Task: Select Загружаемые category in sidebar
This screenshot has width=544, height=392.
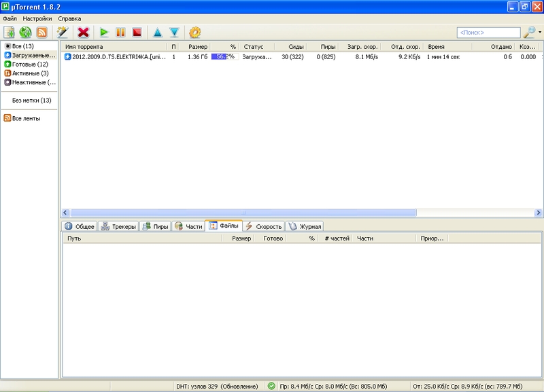Action: 30,55
